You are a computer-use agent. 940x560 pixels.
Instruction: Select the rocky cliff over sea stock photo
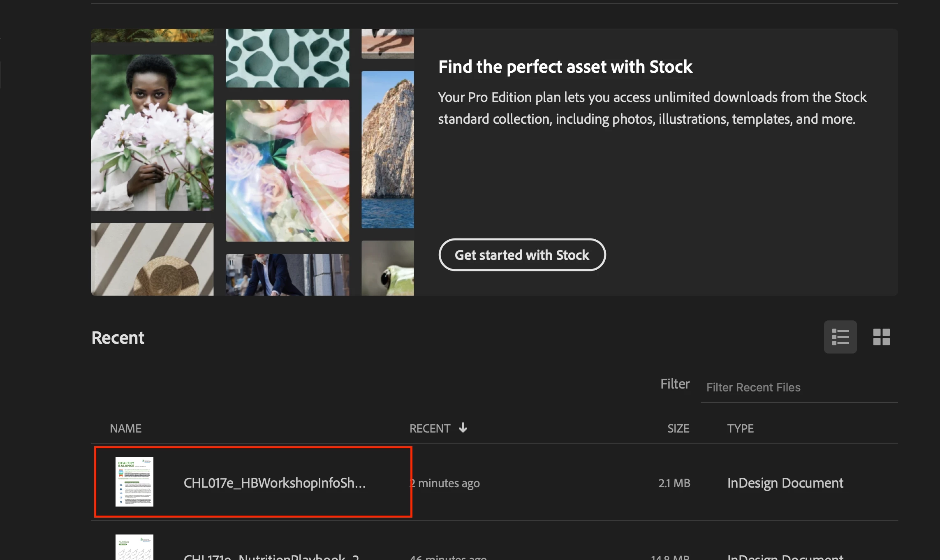pos(387,149)
